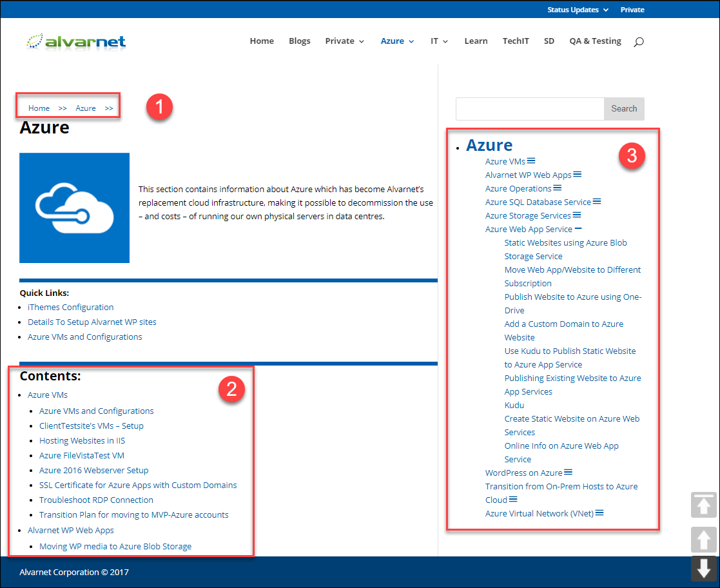Open the Status Updates dropdown
720x588 pixels.
578,10
